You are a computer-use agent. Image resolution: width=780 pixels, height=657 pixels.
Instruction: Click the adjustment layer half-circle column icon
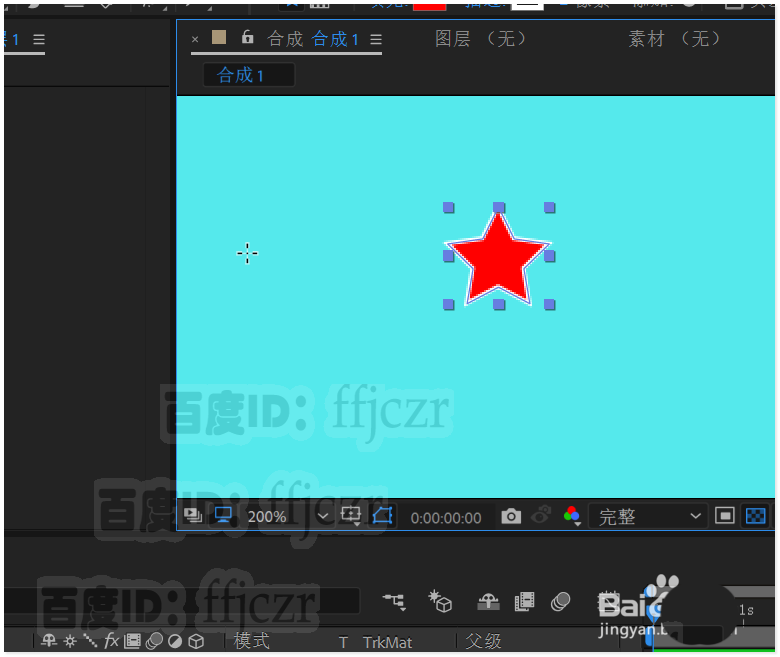point(175,642)
